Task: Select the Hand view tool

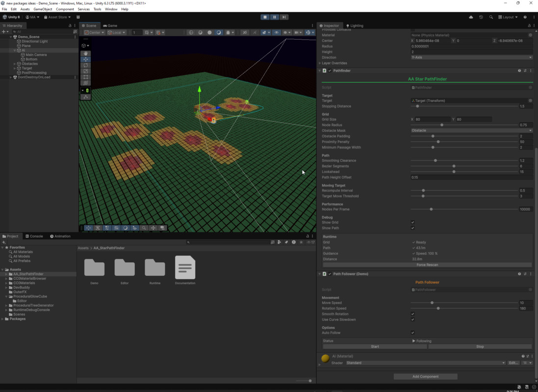Action: click(85, 53)
